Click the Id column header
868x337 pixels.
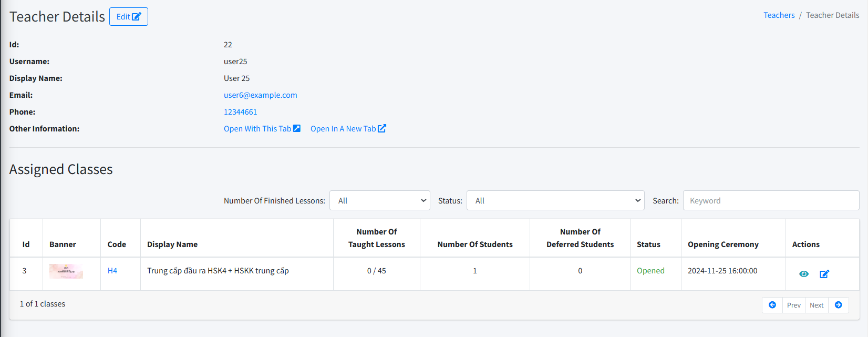pyautogui.click(x=26, y=244)
